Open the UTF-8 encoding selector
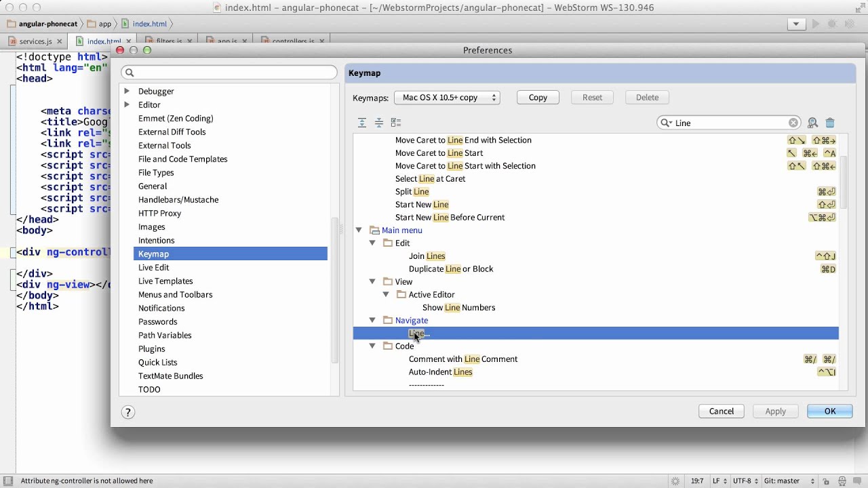 coord(745,481)
